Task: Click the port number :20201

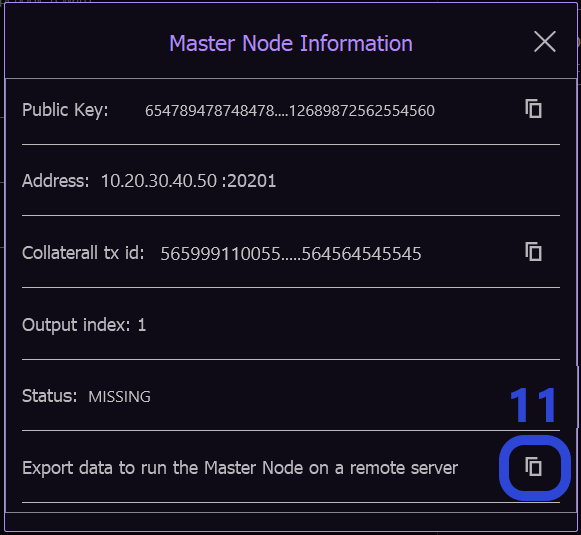Action: click(x=249, y=181)
